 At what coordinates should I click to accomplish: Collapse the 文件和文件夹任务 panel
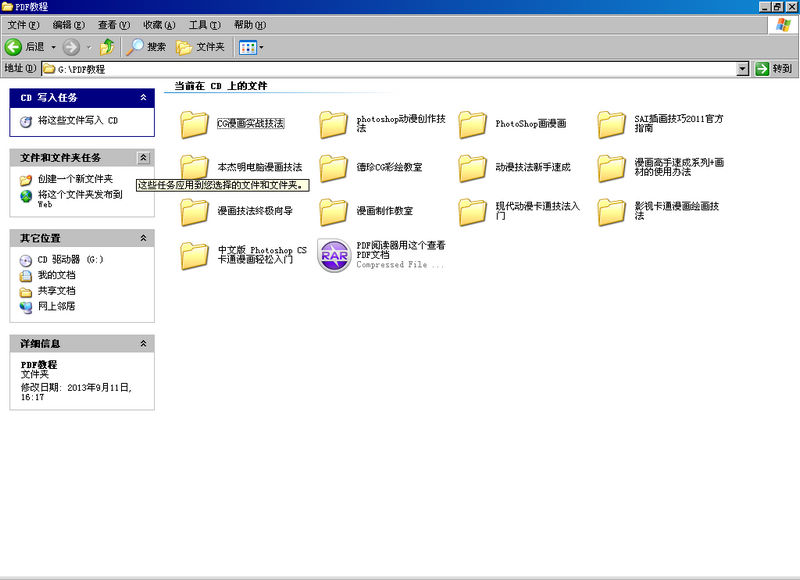click(x=143, y=158)
